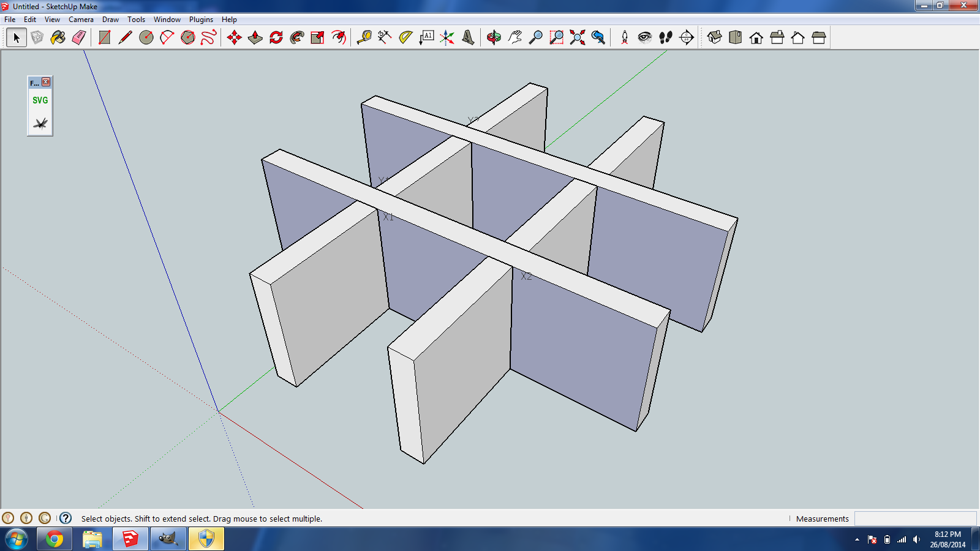Close the SVG plugin toolbar panel
The width and height of the screenshot is (980, 551).
45,81
